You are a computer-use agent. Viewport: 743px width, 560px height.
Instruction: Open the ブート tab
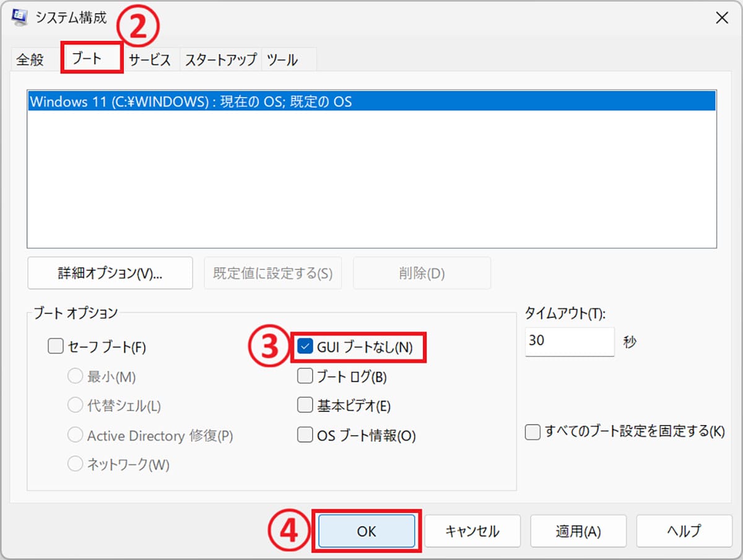(92, 59)
